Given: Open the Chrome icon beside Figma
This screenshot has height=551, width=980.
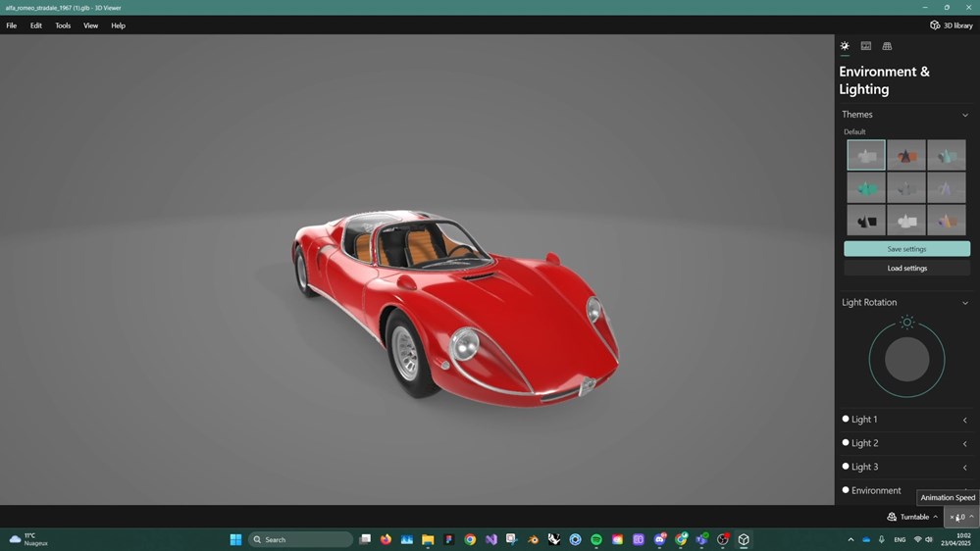Looking at the screenshot, I should click(470, 540).
